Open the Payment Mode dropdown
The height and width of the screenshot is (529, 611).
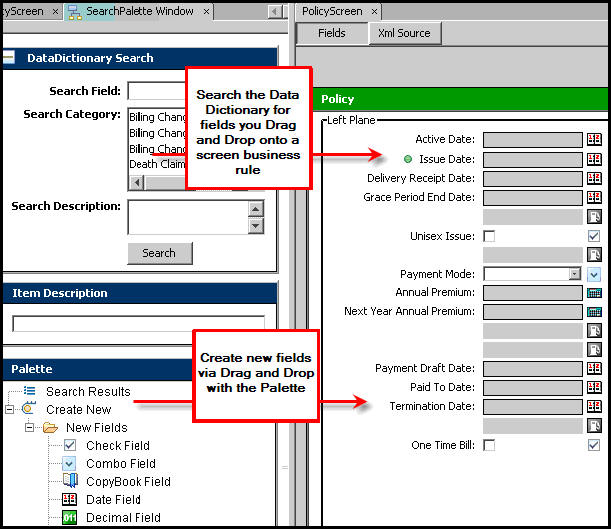pyautogui.click(x=575, y=274)
